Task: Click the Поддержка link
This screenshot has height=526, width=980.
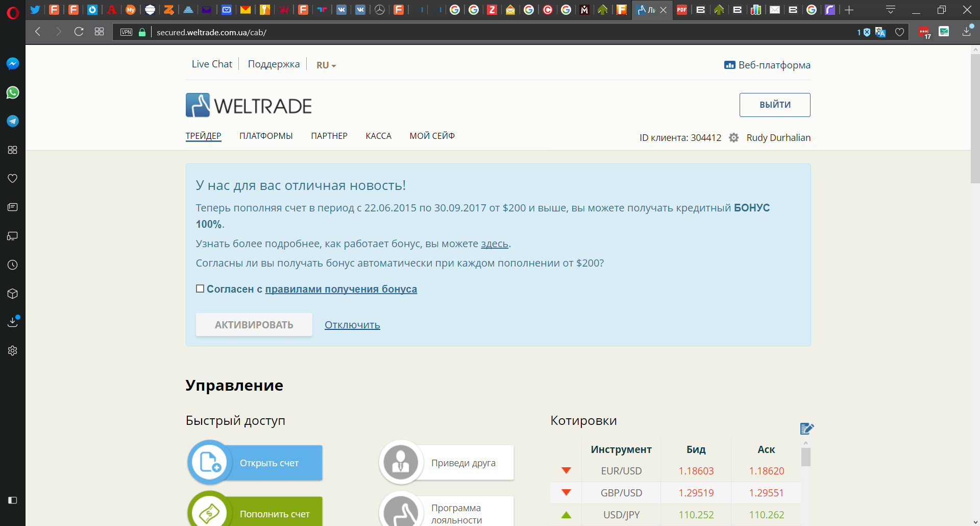Action: click(x=274, y=64)
